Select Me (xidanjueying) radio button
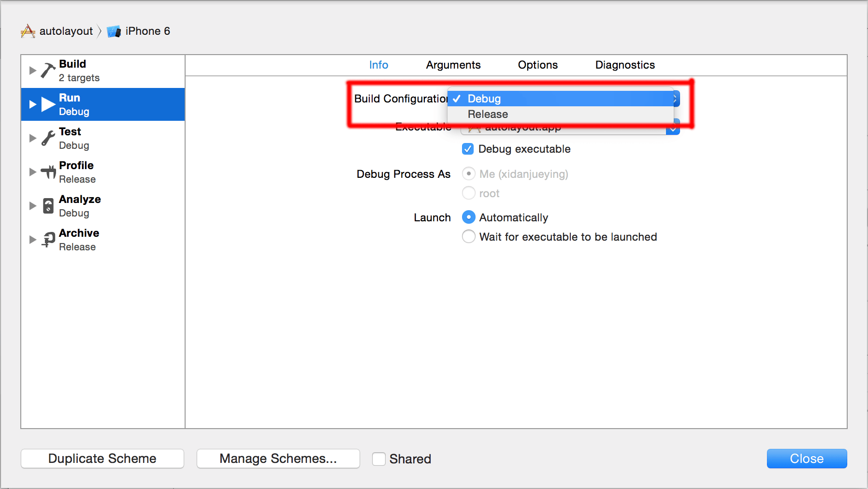Viewport: 868px width, 489px height. click(x=469, y=173)
